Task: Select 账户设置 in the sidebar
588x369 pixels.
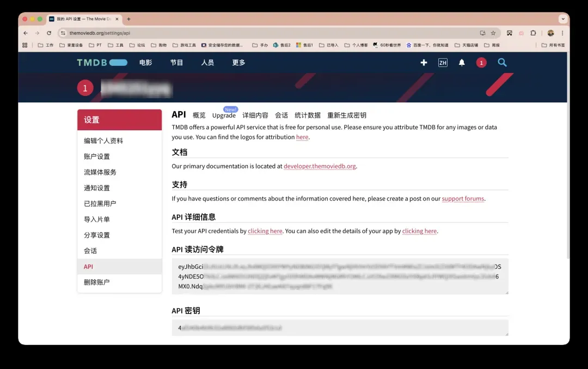Action: [120, 156]
